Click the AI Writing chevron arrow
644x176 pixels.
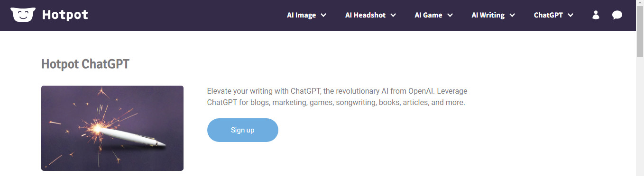click(512, 15)
